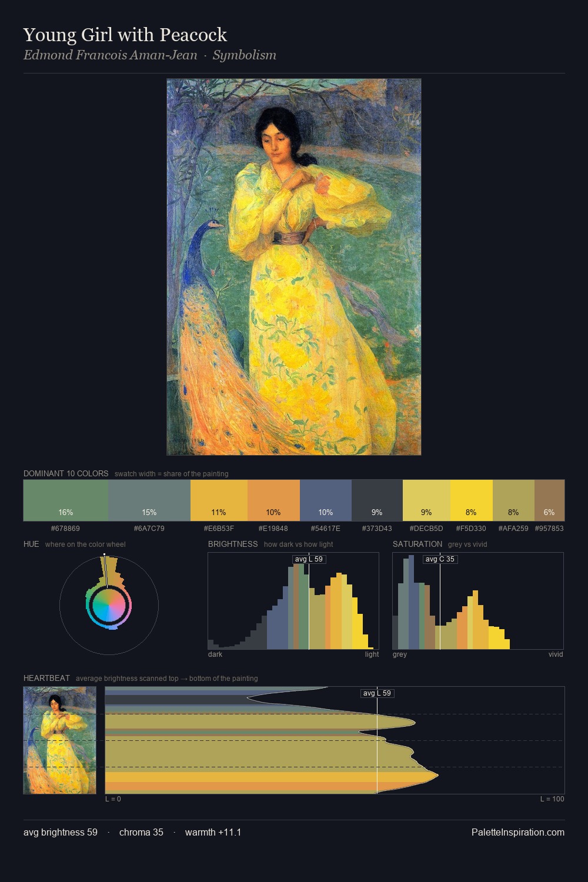Click the HUE section heading
The width and height of the screenshot is (588, 882).
click(31, 544)
